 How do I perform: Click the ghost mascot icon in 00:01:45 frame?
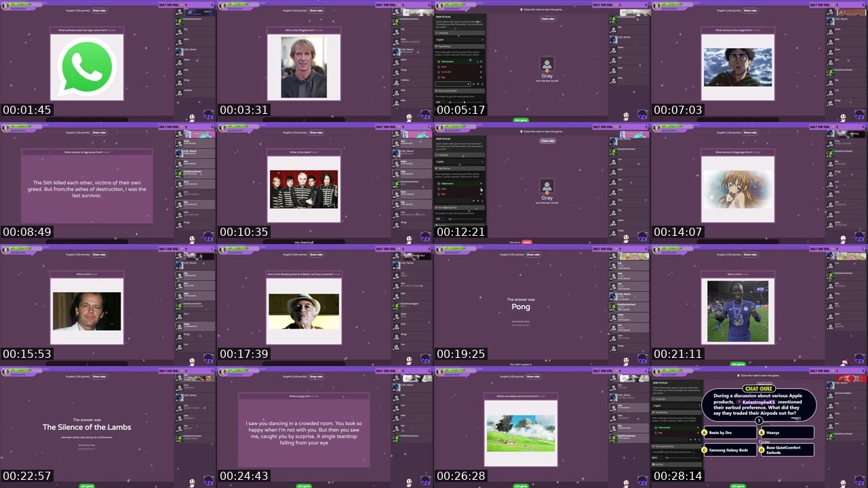192,117
